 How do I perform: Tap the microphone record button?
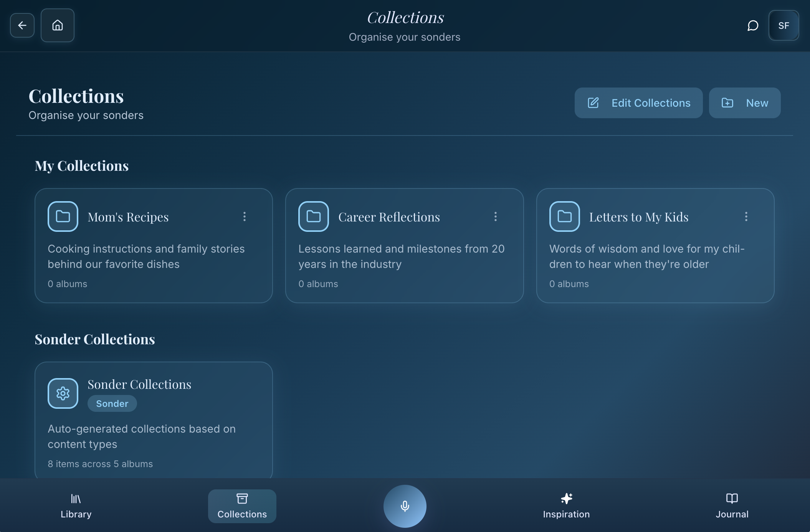pyautogui.click(x=405, y=506)
